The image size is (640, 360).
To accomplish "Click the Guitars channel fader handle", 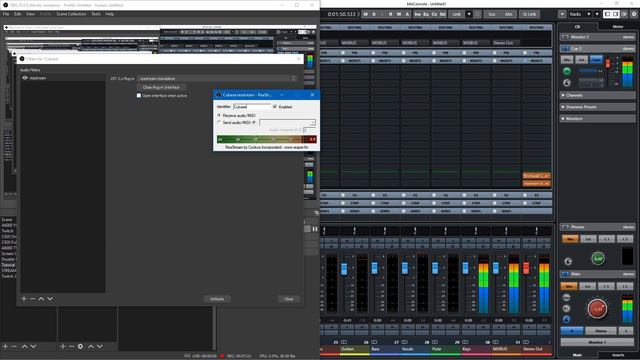I will [x=344, y=269].
